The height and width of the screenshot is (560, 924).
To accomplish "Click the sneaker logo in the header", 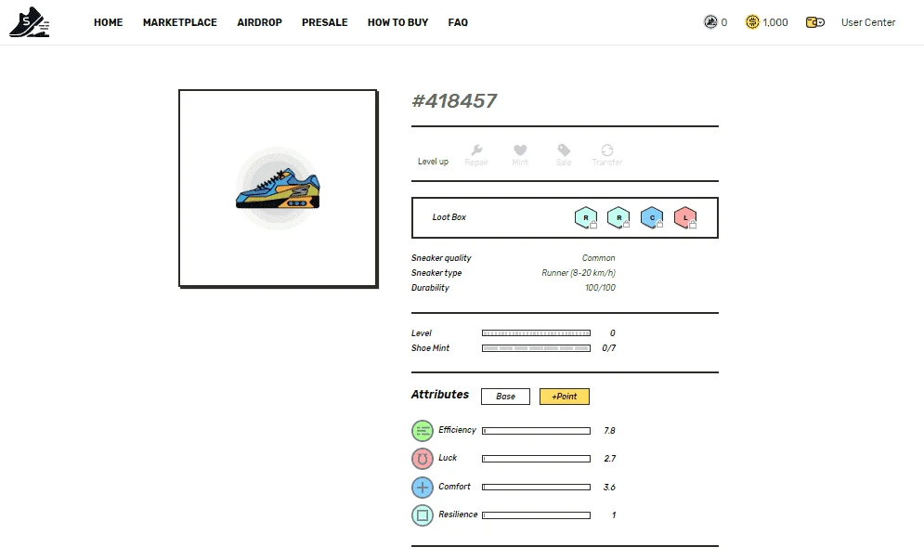I will 30,22.
